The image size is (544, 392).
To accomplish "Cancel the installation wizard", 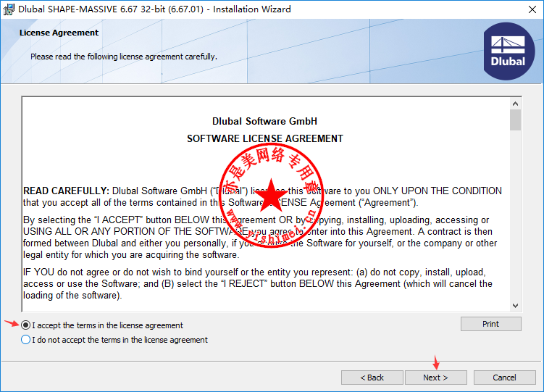I will pos(504,378).
